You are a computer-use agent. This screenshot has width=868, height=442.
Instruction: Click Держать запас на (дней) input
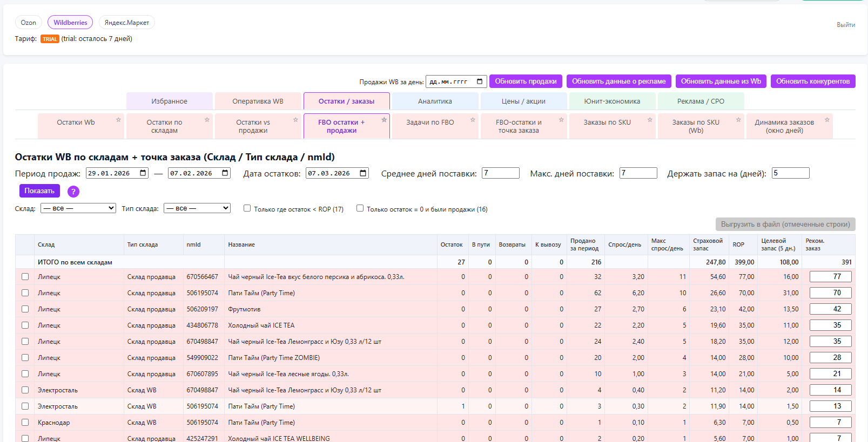[791, 173]
